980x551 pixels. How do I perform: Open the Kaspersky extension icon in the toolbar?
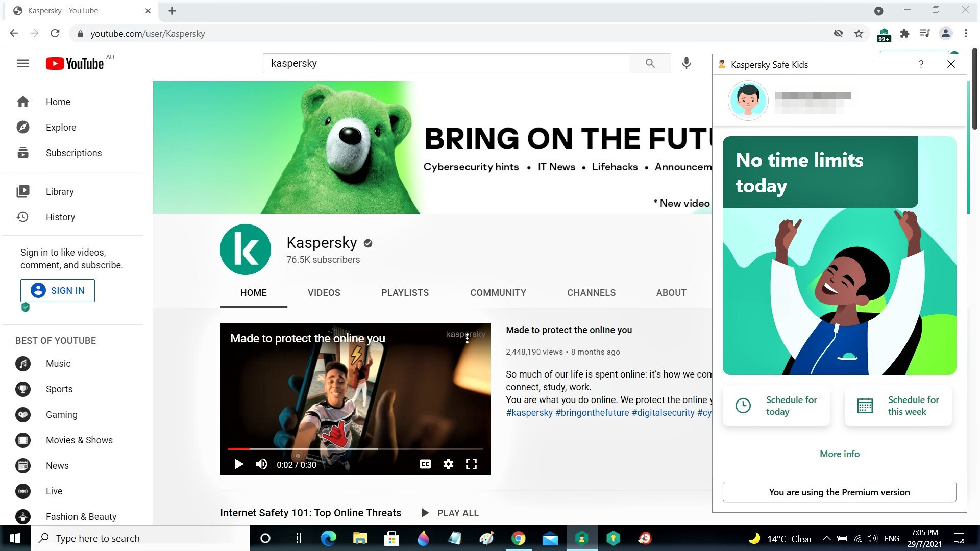click(x=884, y=34)
